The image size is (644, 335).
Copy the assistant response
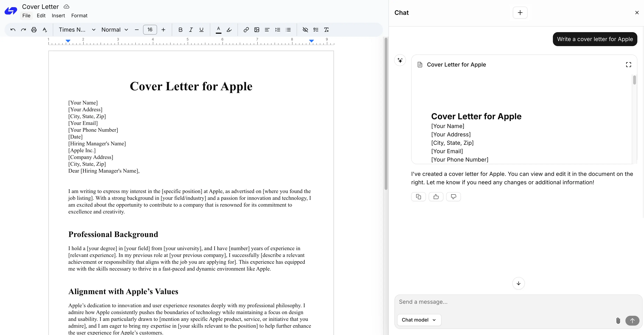click(419, 197)
